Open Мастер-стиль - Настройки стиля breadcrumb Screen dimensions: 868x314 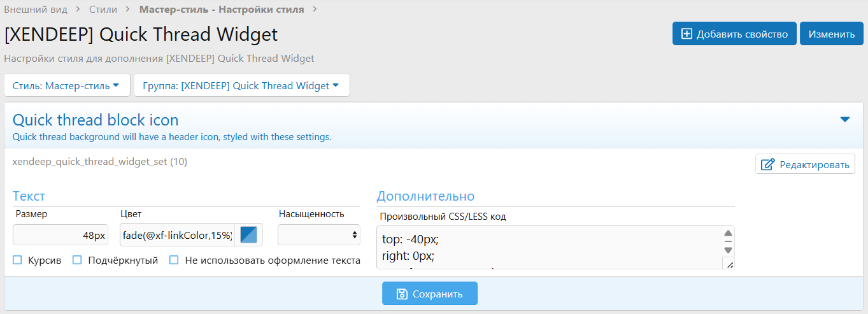(x=222, y=10)
